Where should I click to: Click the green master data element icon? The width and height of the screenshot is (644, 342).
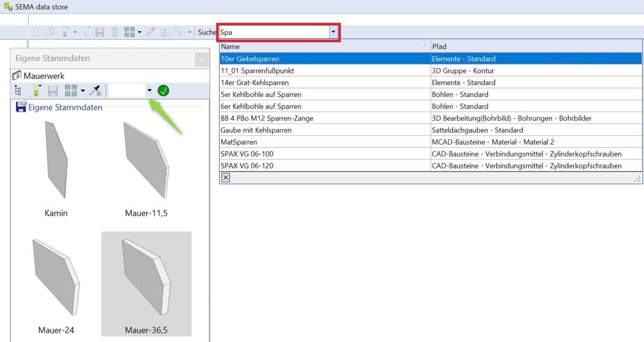36,91
